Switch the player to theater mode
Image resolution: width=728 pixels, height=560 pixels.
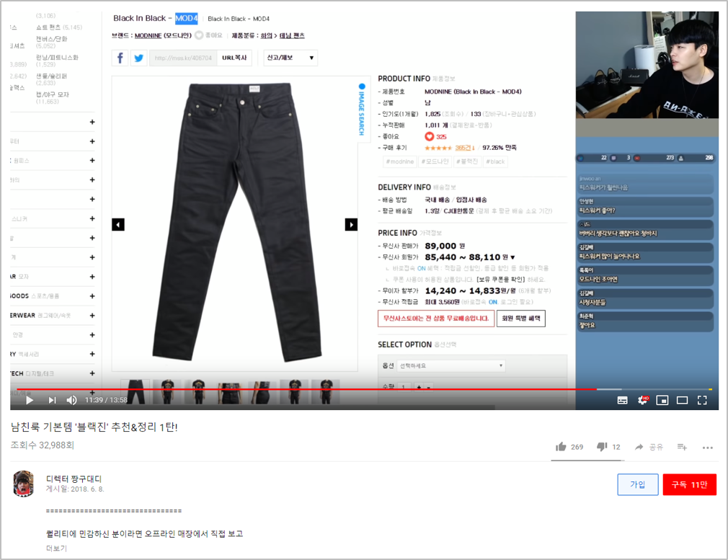[x=682, y=400]
